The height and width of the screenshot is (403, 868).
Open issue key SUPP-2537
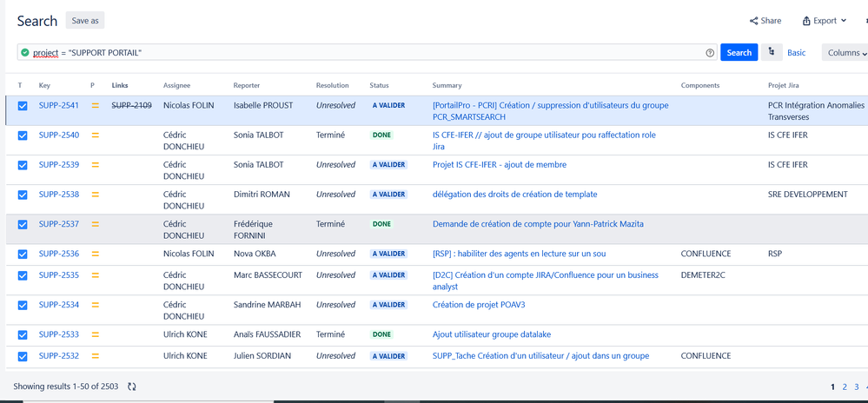click(x=59, y=224)
